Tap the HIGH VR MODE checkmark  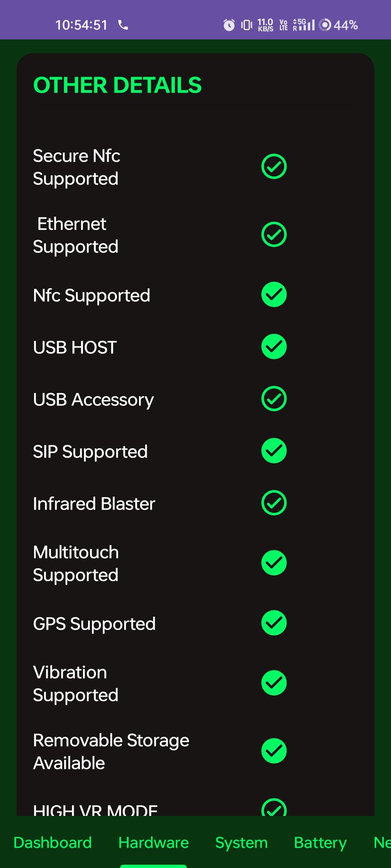tap(274, 808)
